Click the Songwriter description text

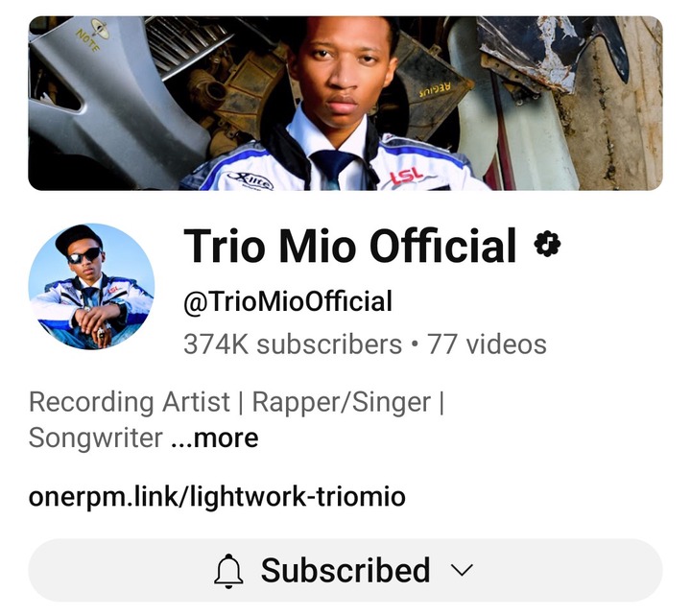[x=96, y=438]
